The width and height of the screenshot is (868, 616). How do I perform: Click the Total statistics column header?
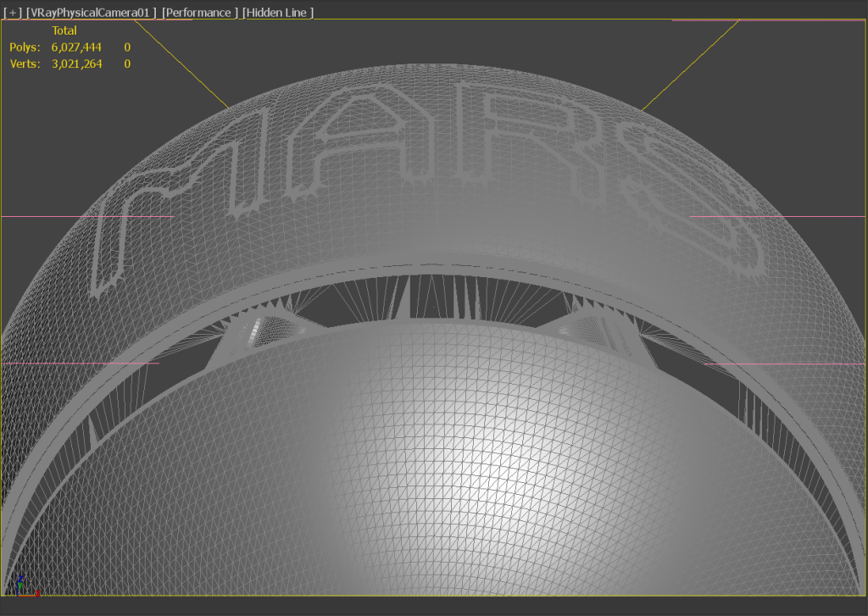click(x=64, y=31)
